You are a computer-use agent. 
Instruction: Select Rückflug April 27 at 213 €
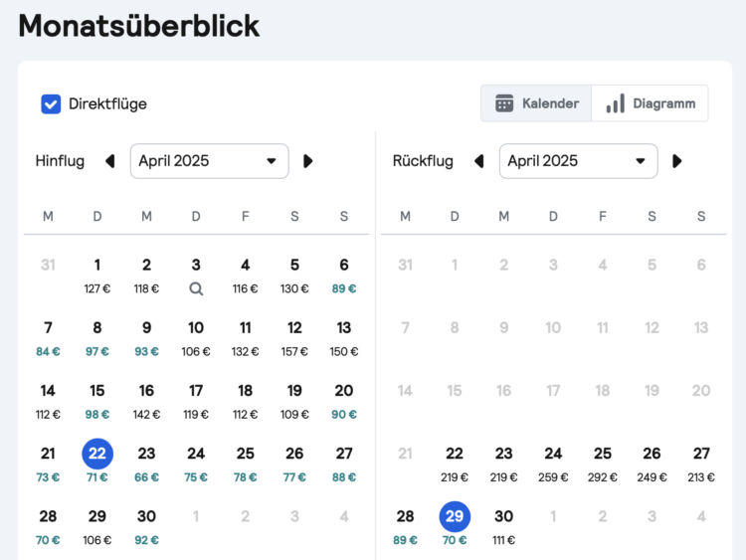coord(701,465)
